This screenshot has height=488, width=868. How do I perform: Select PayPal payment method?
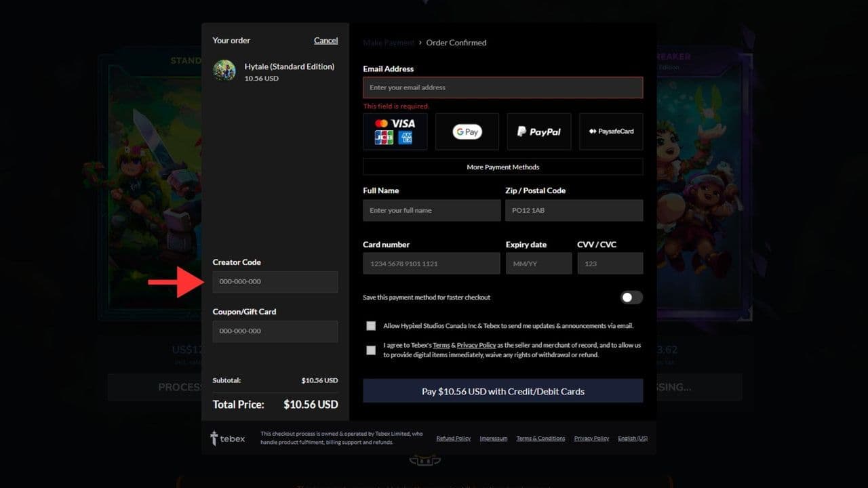[538, 131]
